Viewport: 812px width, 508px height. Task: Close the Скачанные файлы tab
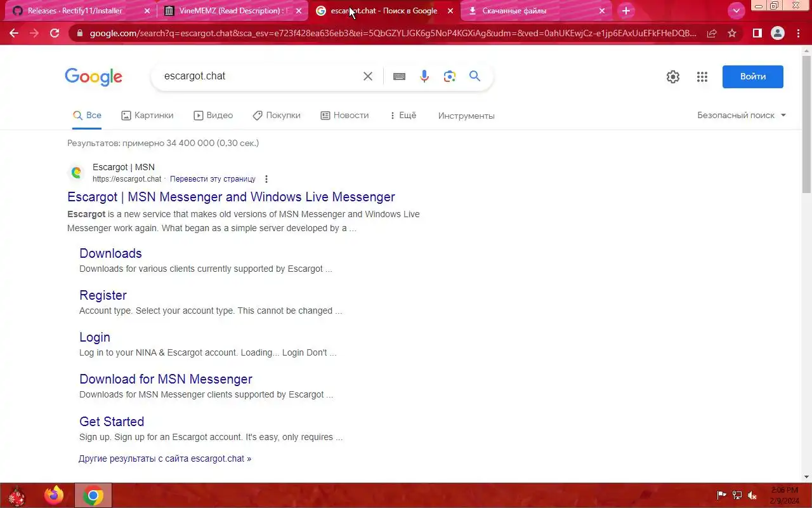602,11
